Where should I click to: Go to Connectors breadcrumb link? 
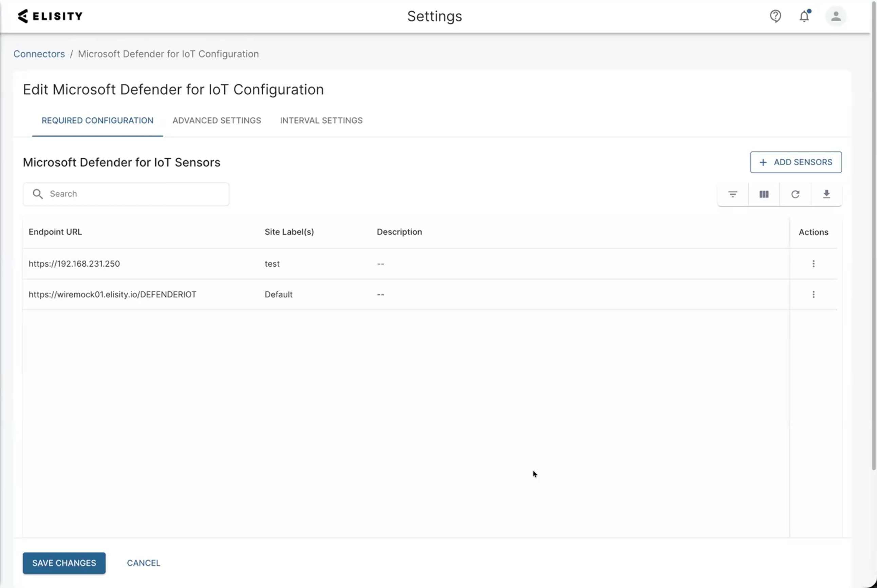(39, 54)
